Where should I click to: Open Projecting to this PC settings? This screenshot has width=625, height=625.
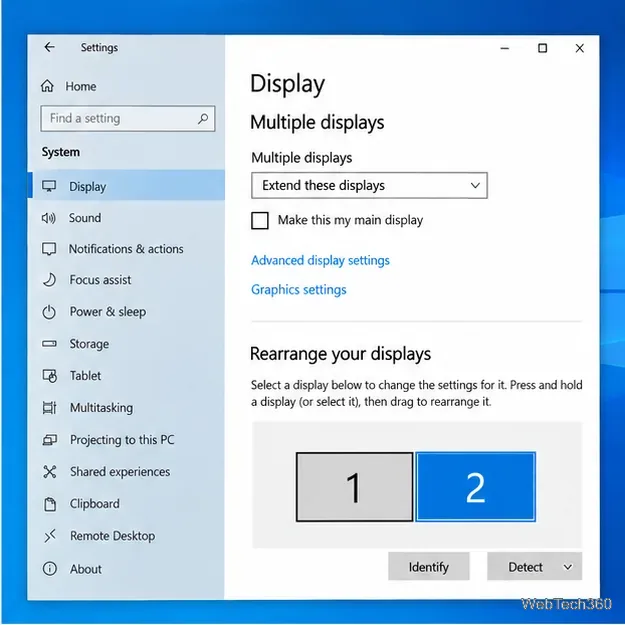click(126, 440)
